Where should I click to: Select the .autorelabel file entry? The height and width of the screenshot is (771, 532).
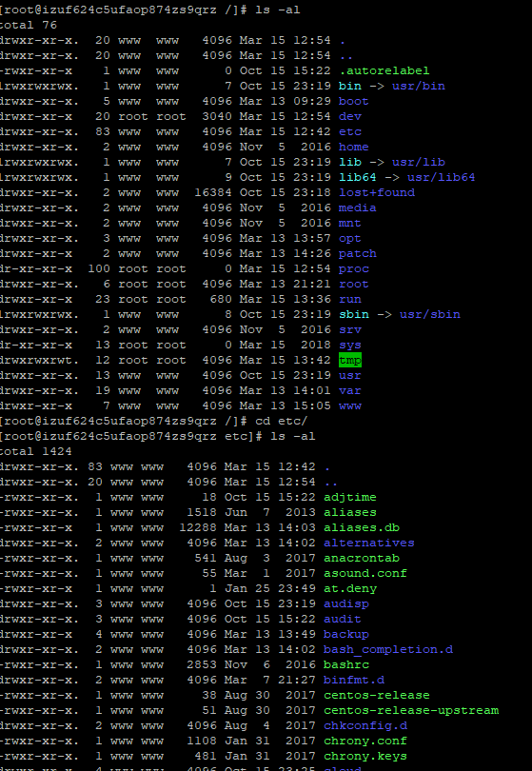(x=384, y=70)
